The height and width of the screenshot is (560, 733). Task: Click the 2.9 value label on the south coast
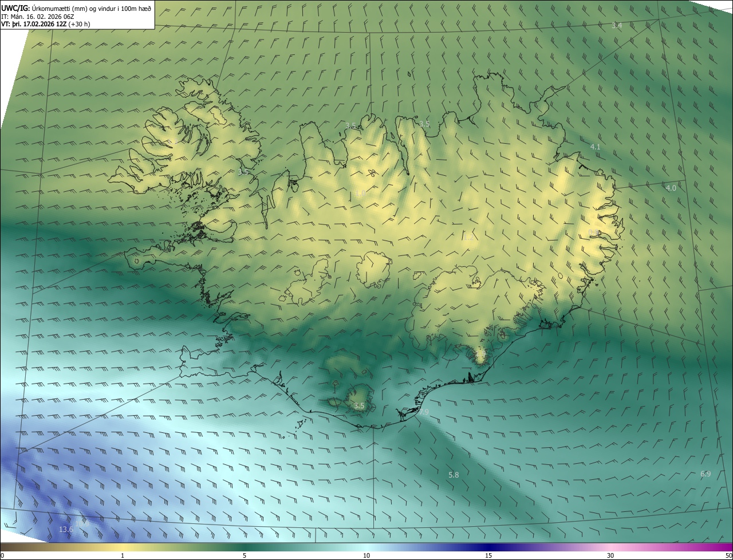pyautogui.click(x=424, y=412)
